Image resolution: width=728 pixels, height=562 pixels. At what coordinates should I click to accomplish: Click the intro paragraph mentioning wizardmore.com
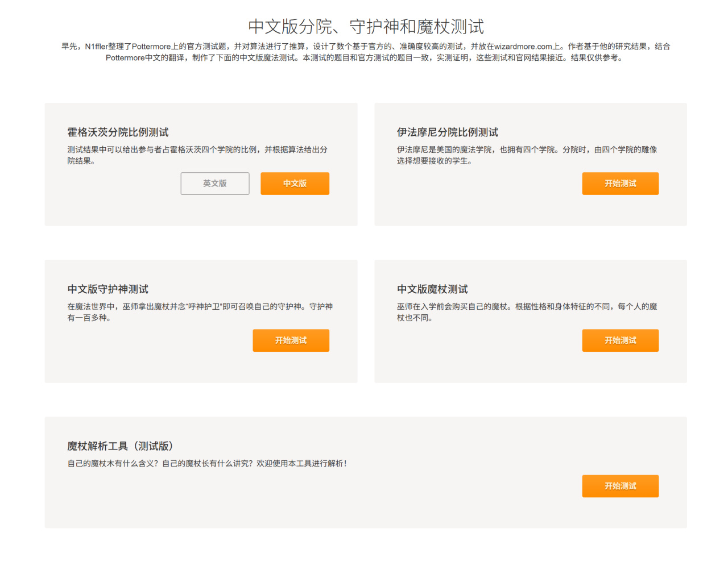coord(366,52)
